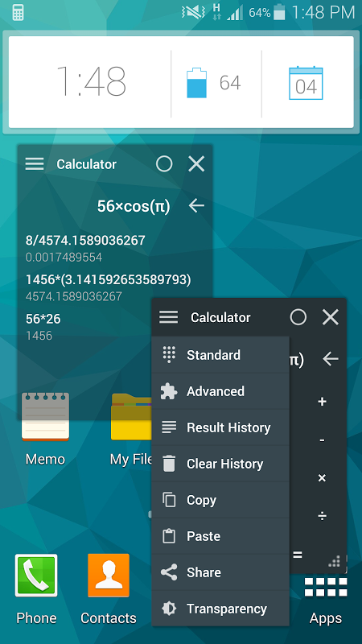This screenshot has width=362, height=644.
Task: Launch the Phone app
Action: [x=36, y=589]
